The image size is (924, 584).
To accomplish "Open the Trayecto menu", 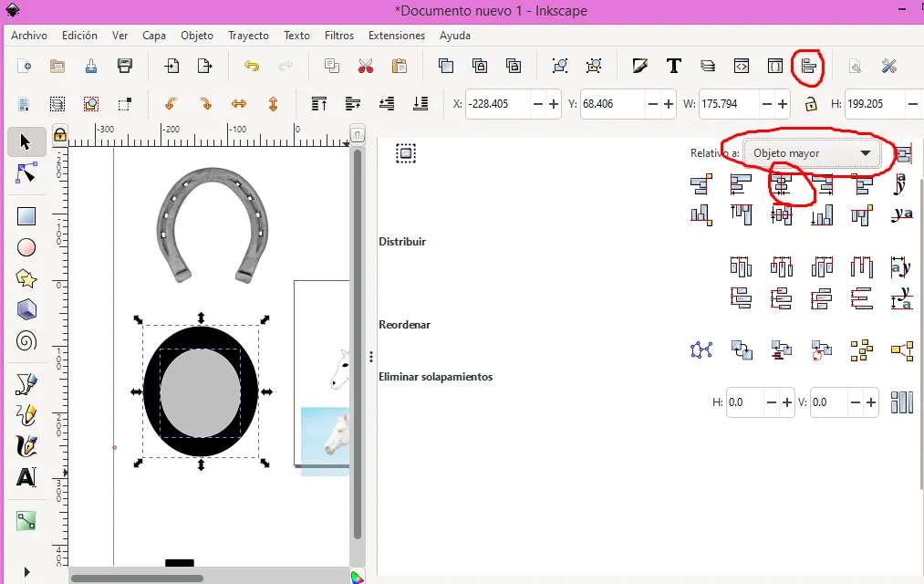I will tap(248, 36).
